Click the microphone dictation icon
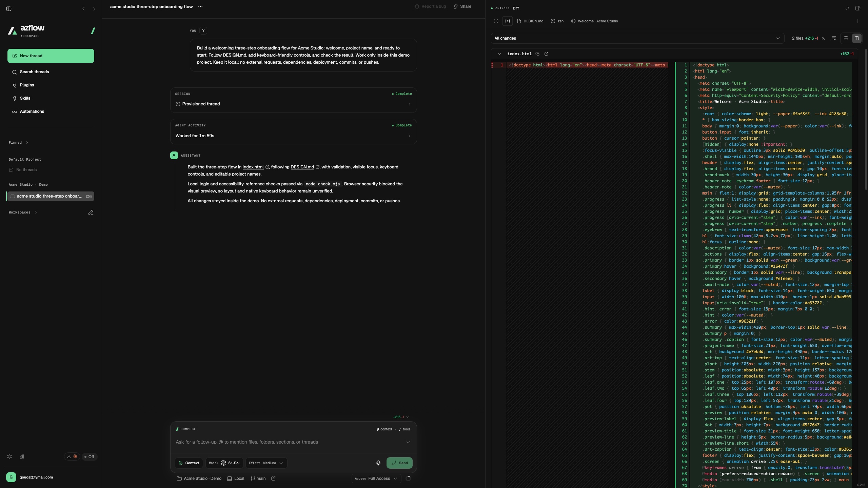Viewport: 868px width, 488px height. tap(378, 463)
